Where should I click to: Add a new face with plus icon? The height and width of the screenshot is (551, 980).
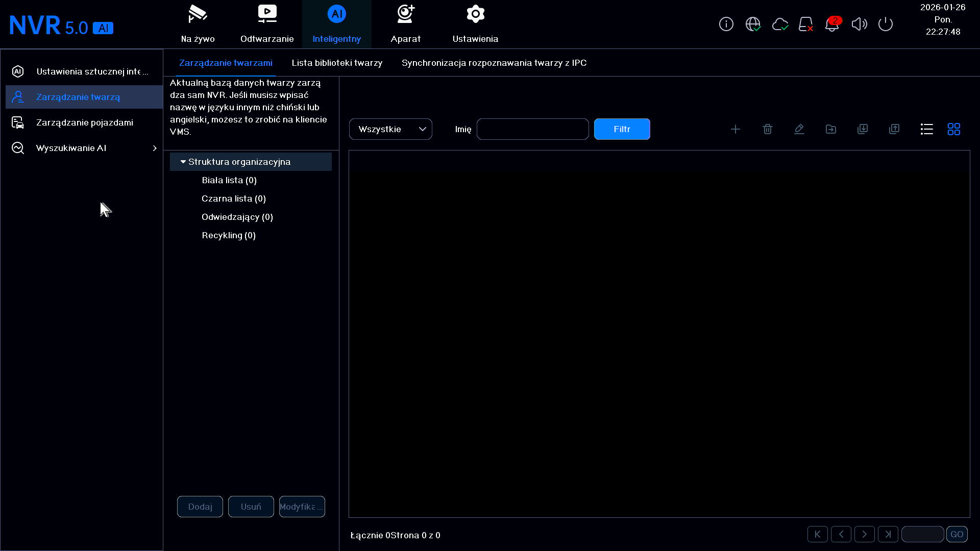click(736, 129)
